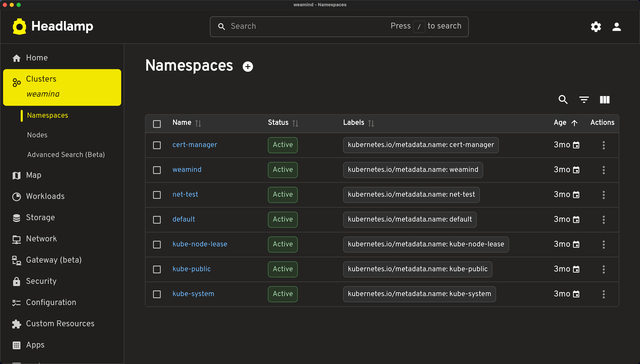Open the kube-node-lease namespace link
The height and width of the screenshot is (364, 640).
tap(200, 244)
